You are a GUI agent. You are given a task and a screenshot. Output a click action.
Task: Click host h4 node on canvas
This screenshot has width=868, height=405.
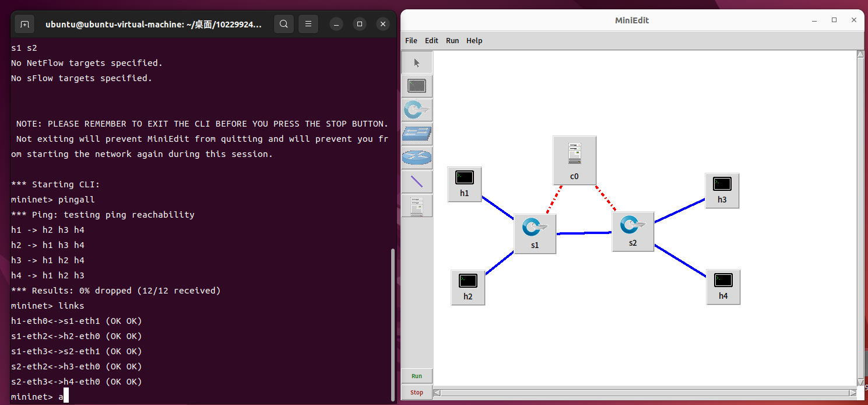[x=723, y=287]
